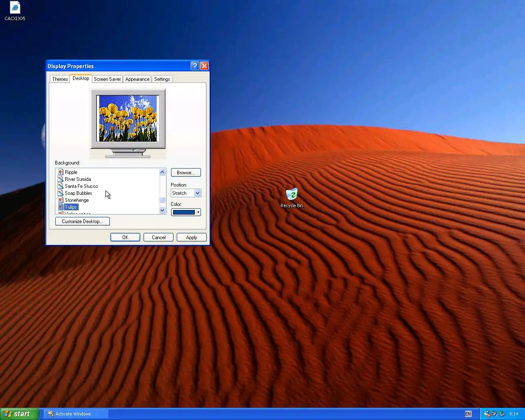Open Customize Desktop... dialog

pos(82,221)
